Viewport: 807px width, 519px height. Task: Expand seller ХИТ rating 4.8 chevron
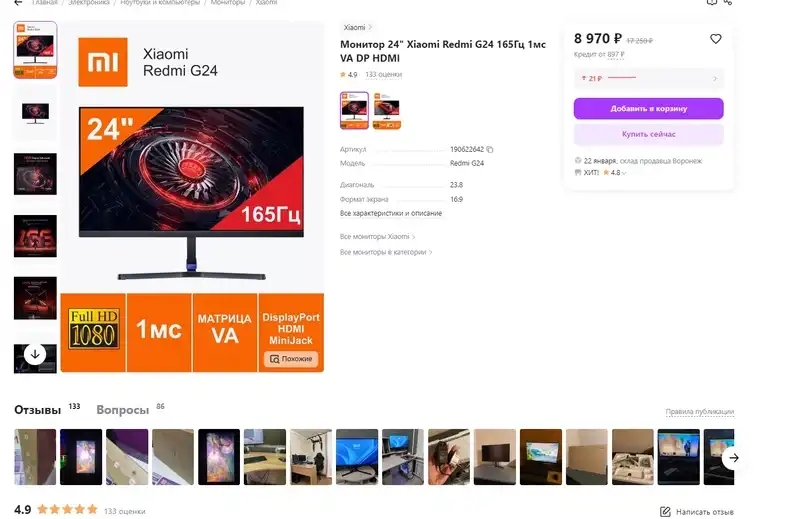[x=624, y=173]
